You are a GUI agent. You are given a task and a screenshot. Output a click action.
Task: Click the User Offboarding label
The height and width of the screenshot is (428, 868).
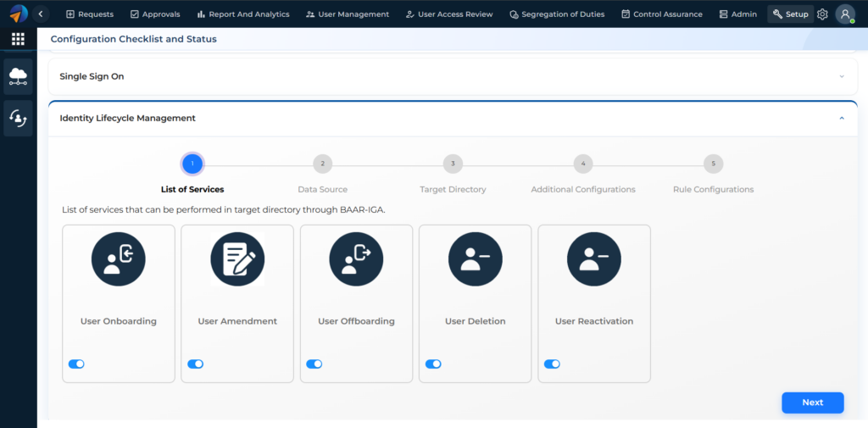pos(357,321)
